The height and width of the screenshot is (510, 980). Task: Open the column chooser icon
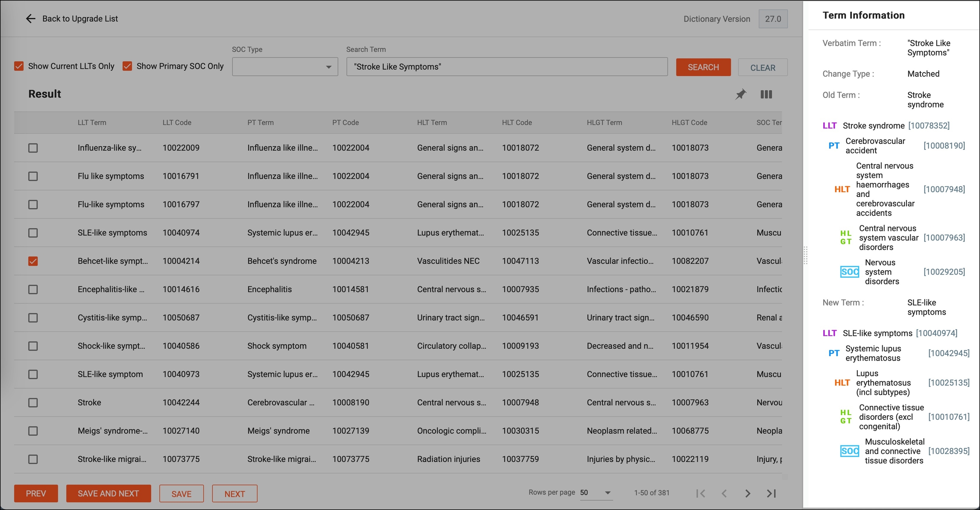click(x=766, y=94)
